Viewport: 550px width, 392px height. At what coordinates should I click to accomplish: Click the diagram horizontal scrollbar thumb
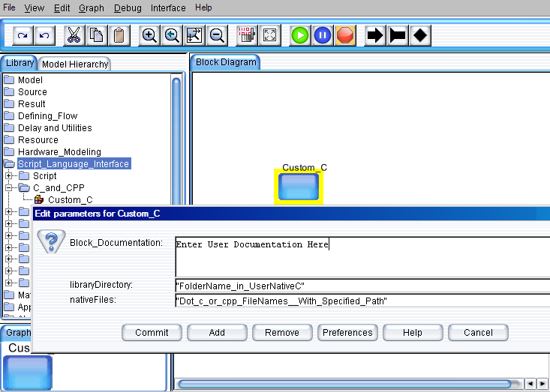pos(344,384)
